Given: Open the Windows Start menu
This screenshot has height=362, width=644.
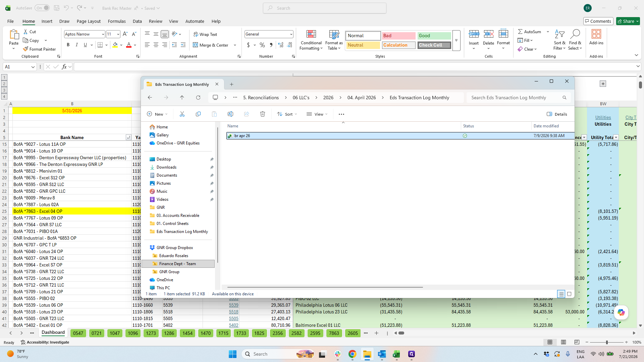Looking at the screenshot, I should click(232, 354).
